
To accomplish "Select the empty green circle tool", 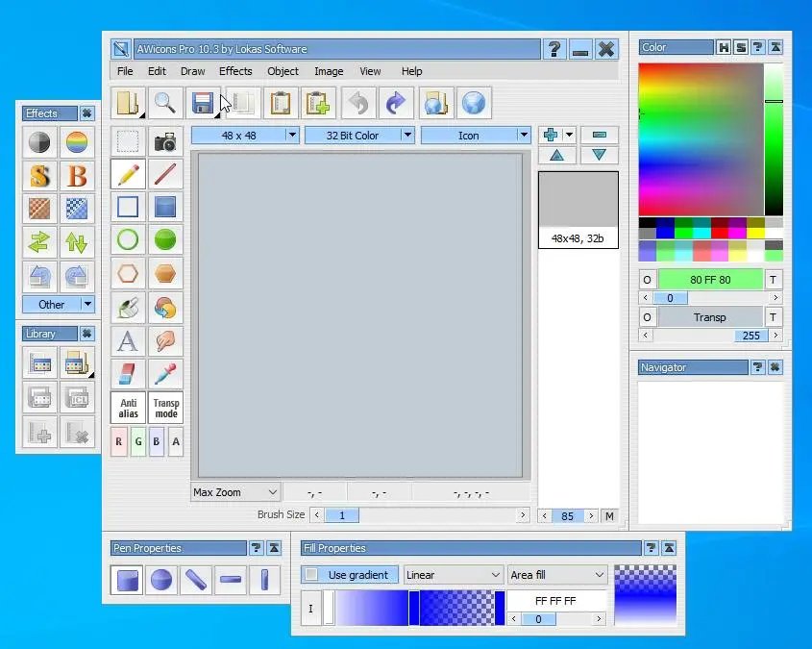I will pyautogui.click(x=128, y=239).
